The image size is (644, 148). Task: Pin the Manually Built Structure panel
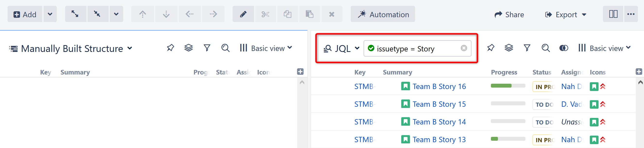click(170, 48)
